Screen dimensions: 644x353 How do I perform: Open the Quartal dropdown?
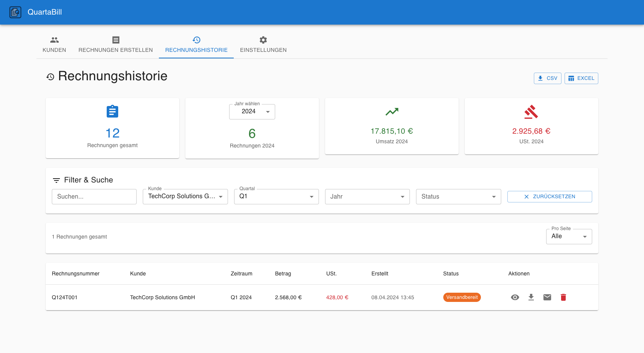(x=276, y=196)
